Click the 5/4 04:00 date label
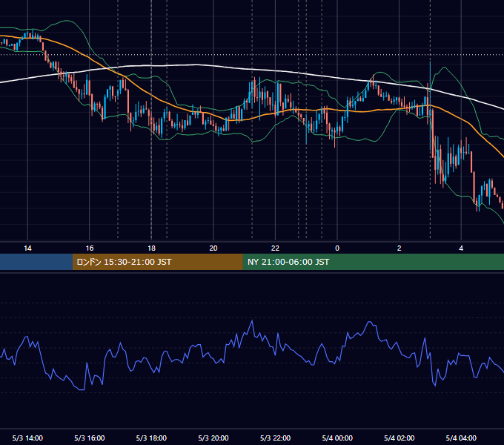 tap(461, 438)
